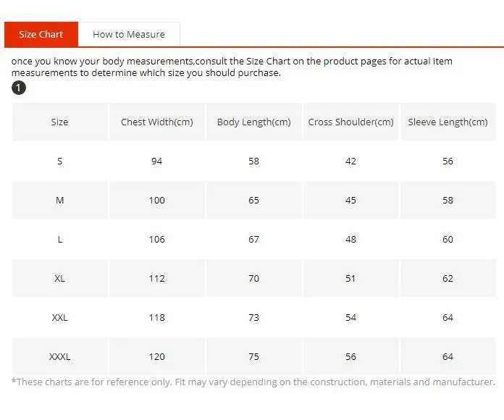The height and width of the screenshot is (420, 504).
Task: Click the Sleeve Length(cm) column header
Action: 448,122
